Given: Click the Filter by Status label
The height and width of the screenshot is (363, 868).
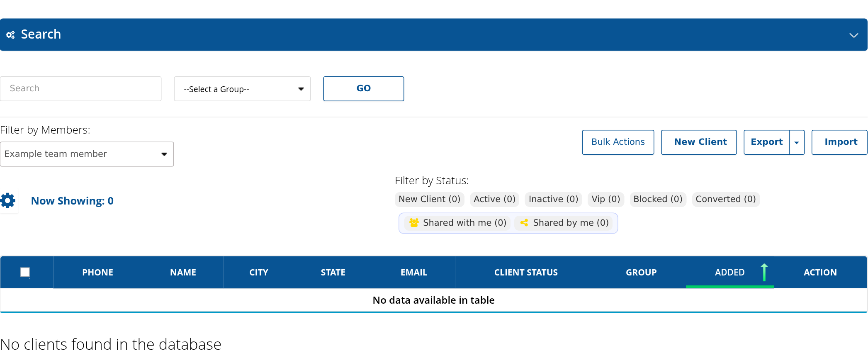Looking at the screenshot, I should 432,180.
